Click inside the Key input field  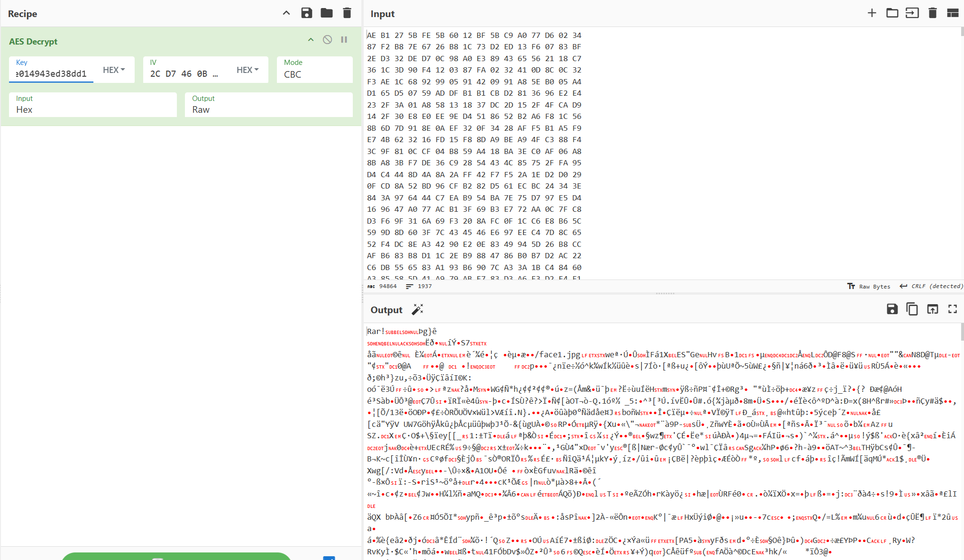pos(52,72)
